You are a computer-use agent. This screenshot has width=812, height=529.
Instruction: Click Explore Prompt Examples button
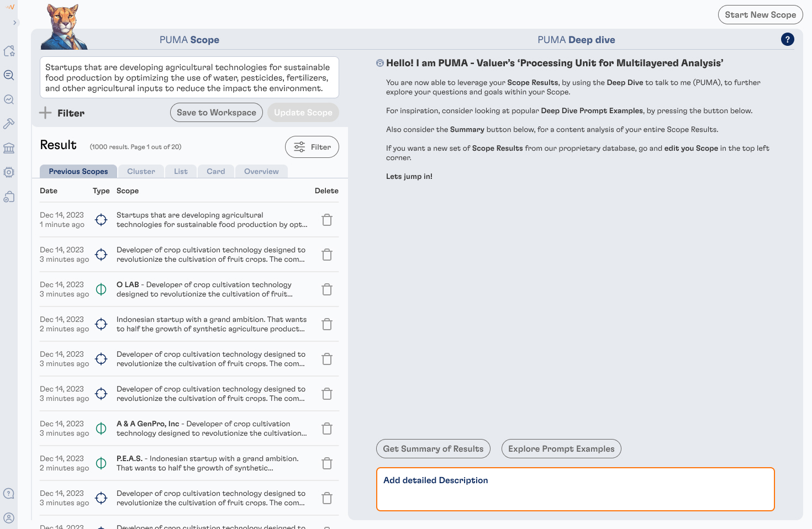[x=561, y=449]
